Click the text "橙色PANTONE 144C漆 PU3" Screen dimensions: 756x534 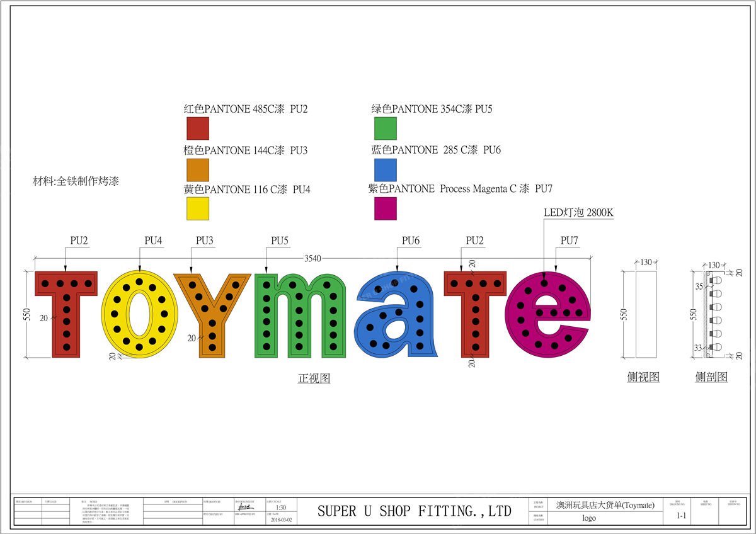pos(246,151)
